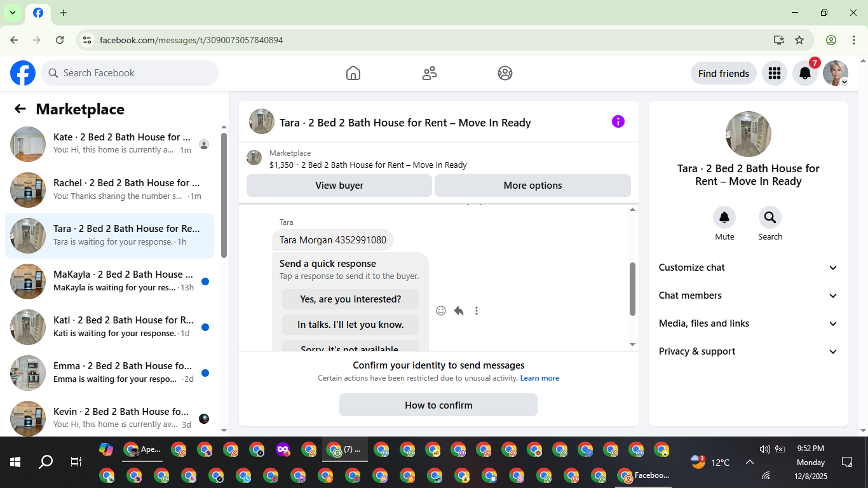
Task: Open the Windows Start menu
Action: pyautogui.click(x=15, y=462)
